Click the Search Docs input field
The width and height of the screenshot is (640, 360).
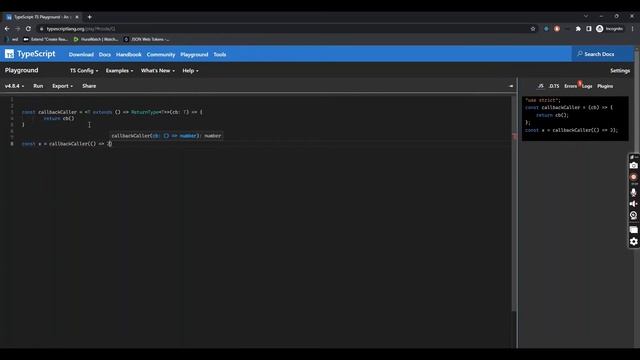[602, 54]
